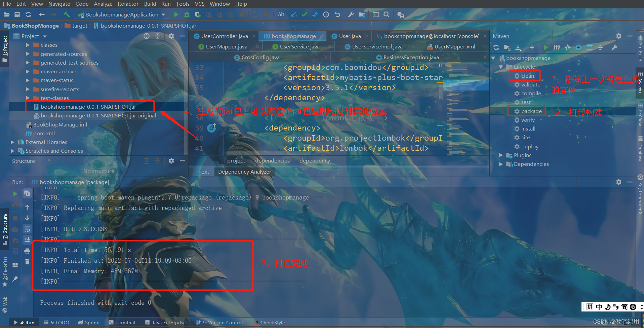This screenshot has width=644, height=328.
Task: Select the Maven install lifecycle goal
Action: (528, 129)
